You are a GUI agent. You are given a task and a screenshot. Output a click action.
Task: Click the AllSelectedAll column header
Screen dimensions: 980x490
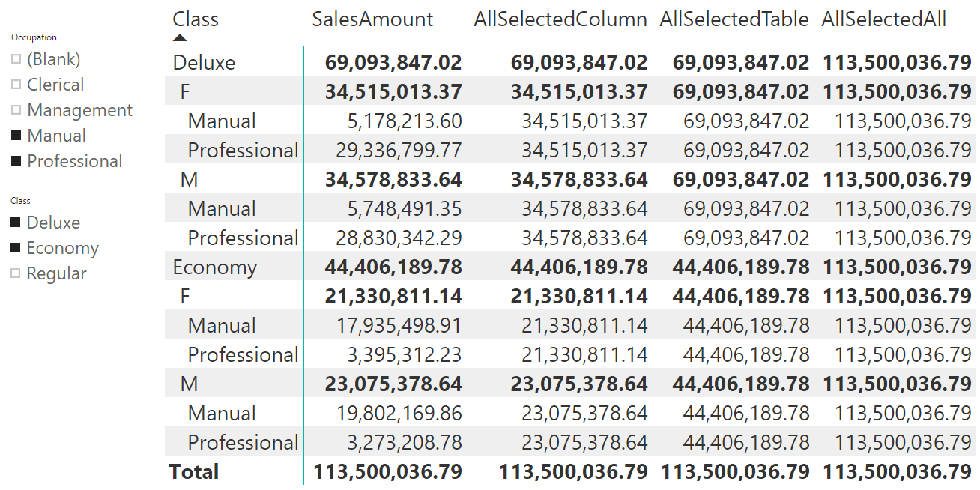click(884, 19)
